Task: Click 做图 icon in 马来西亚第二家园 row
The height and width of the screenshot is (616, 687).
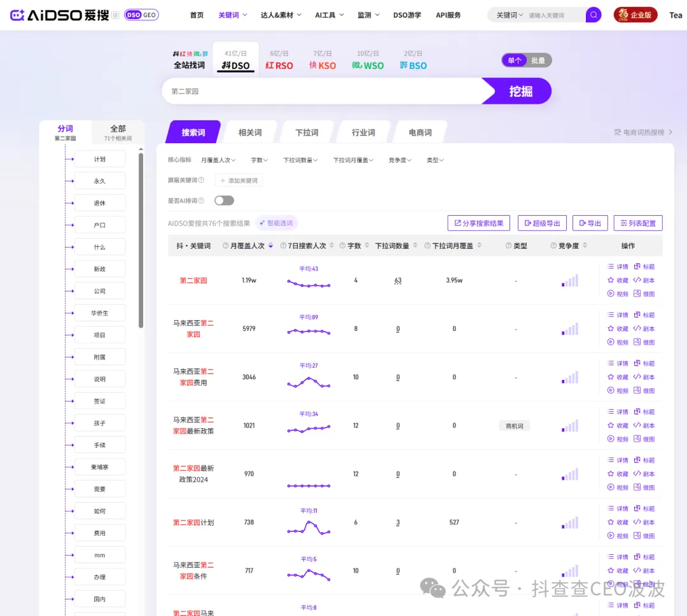Action: [637, 342]
